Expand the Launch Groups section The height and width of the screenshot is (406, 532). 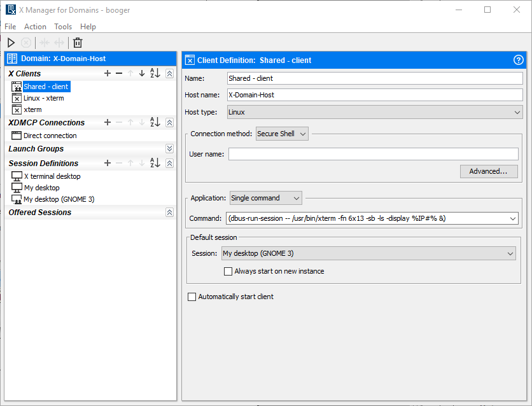(169, 149)
